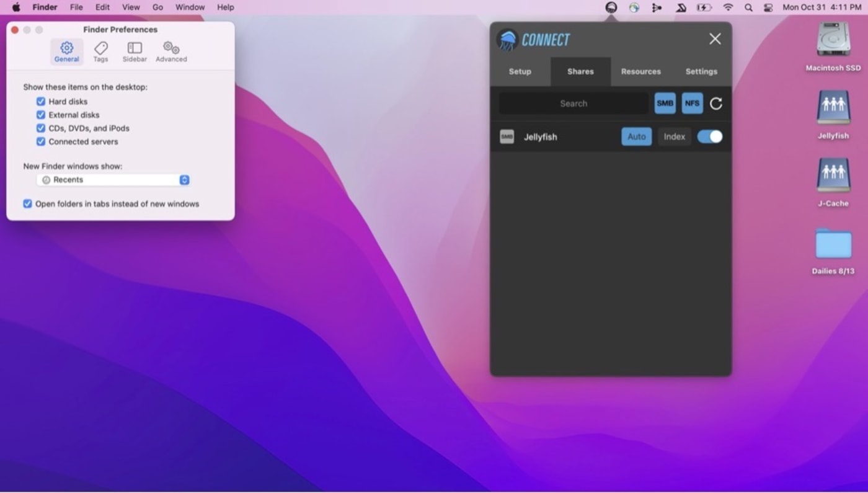Disable Open folders in tabs option
The width and height of the screenshot is (868, 493).
coord(27,204)
